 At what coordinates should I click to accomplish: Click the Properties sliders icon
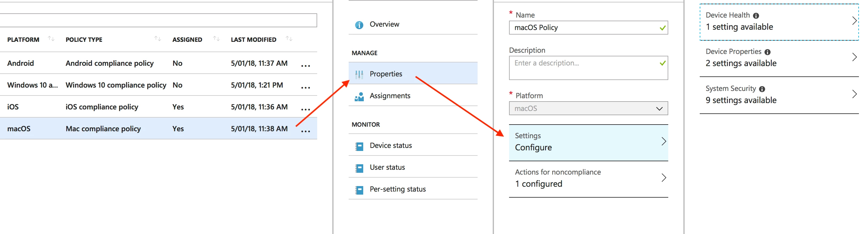pyautogui.click(x=359, y=74)
